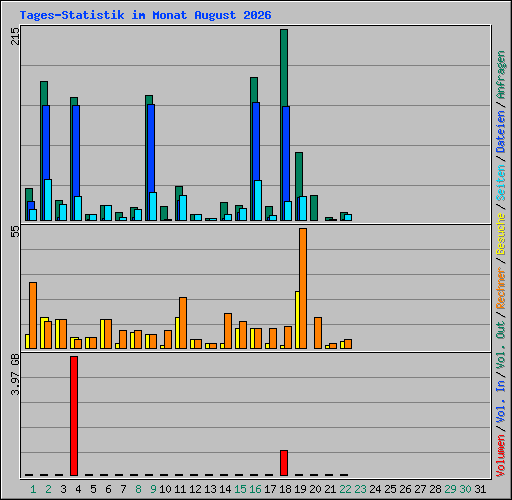The image size is (512, 500).
Task: Click day label '13' on x-axis
Action: (210, 489)
